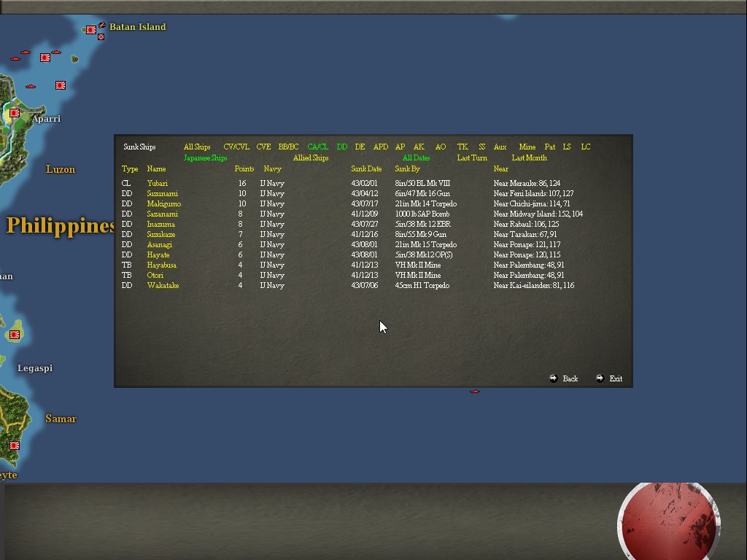The image size is (747, 560).
Task: Open ship Yubari details
Action: 158,183
